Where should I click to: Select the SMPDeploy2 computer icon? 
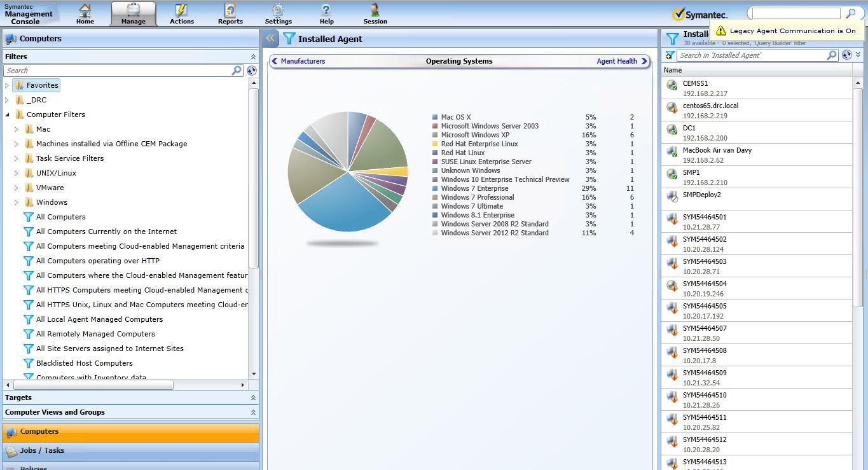672,197
